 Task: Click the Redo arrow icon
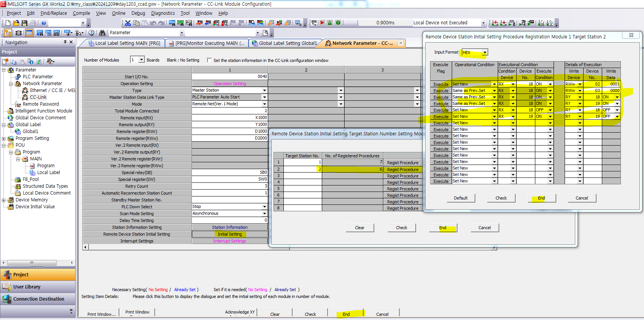click(x=161, y=23)
